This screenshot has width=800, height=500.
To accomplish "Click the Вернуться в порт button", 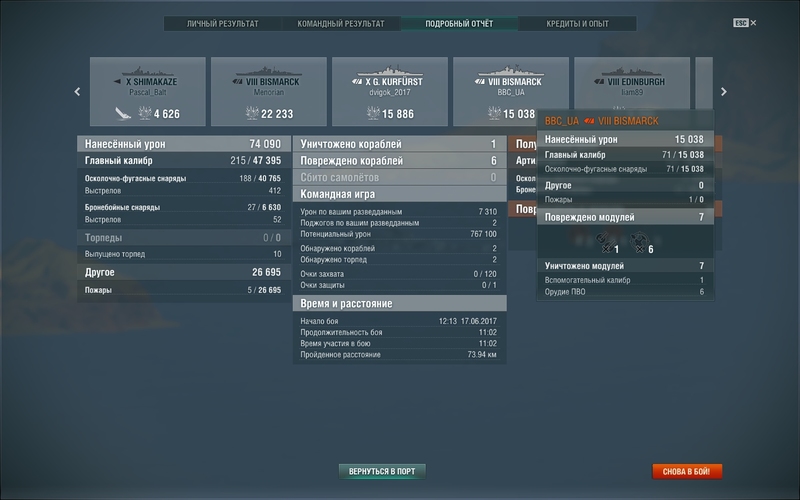I will click(x=382, y=471).
